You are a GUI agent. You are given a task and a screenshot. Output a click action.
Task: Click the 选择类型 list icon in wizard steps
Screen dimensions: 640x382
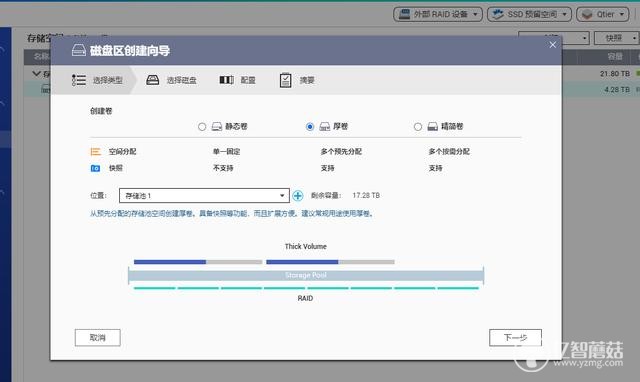79,80
